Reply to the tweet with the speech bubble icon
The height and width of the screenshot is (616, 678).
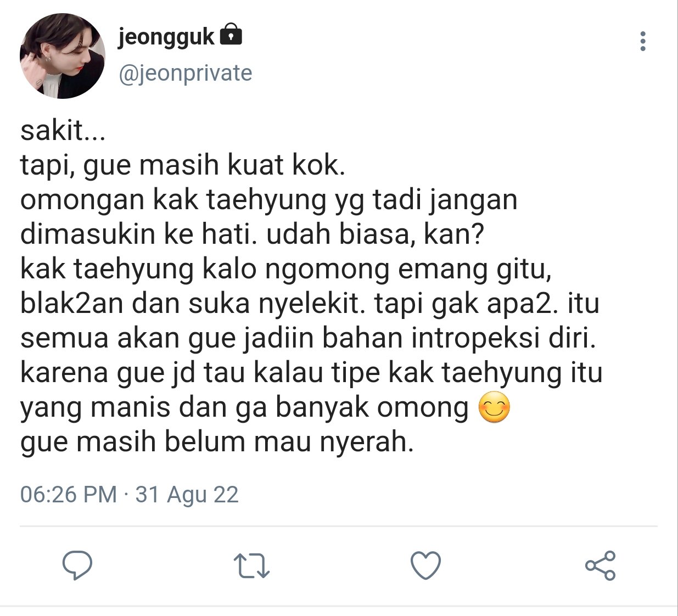coord(77,565)
